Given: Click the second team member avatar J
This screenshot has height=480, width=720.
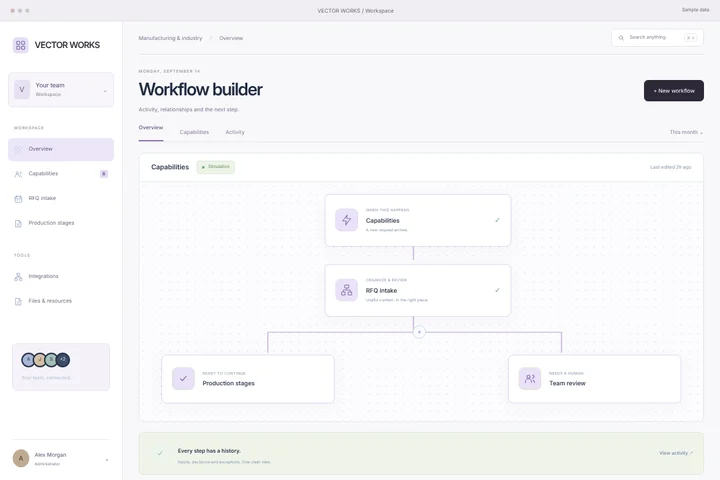Looking at the screenshot, I should point(40,360).
